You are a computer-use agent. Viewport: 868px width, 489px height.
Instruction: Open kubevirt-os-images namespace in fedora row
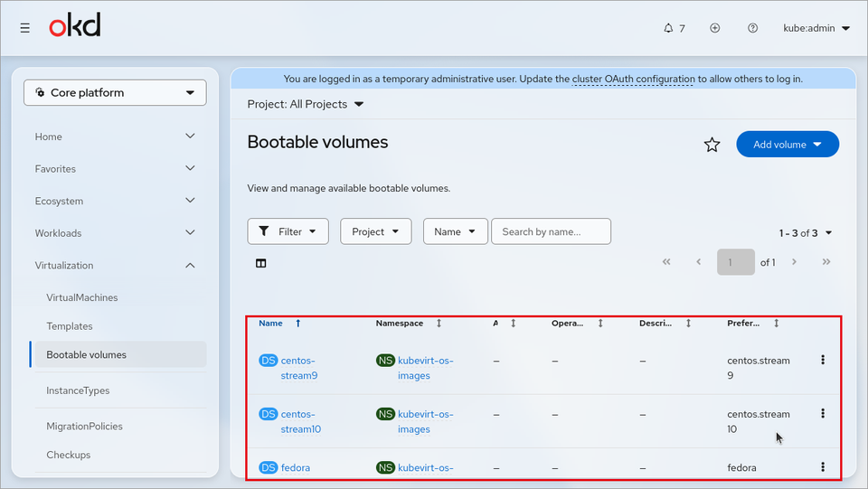tap(425, 467)
